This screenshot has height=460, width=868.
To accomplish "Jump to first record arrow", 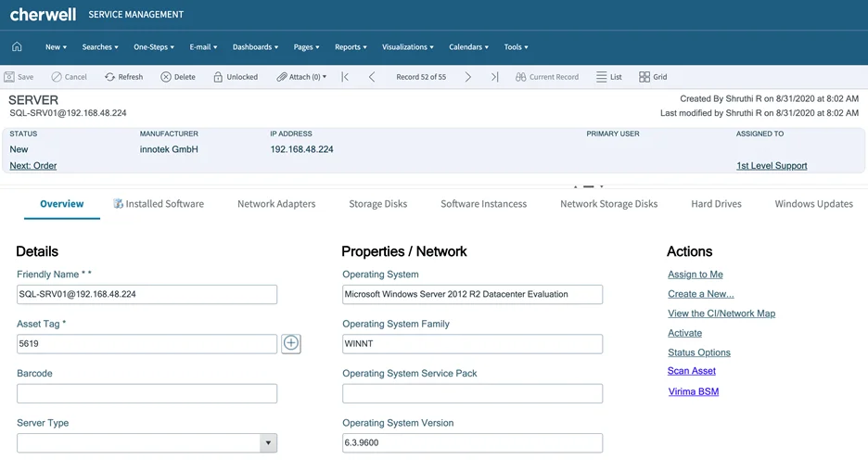I will click(x=345, y=77).
